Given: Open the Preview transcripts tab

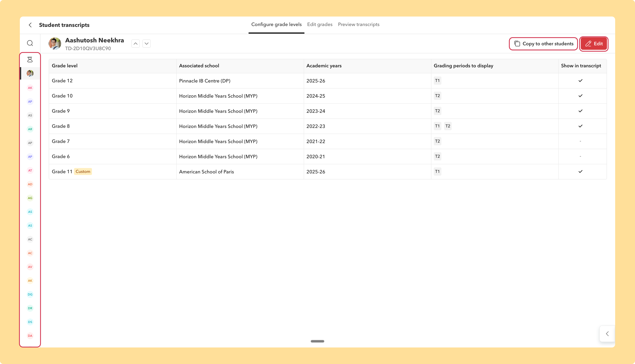Looking at the screenshot, I should click(x=359, y=24).
